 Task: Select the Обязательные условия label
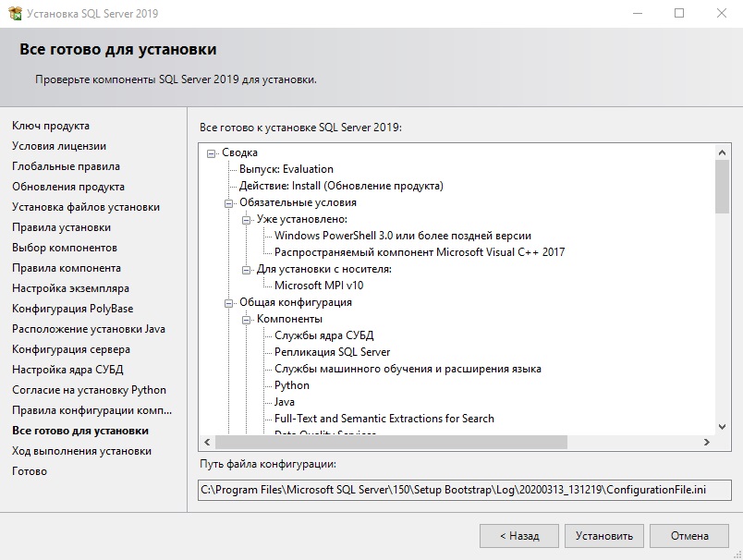(298, 202)
